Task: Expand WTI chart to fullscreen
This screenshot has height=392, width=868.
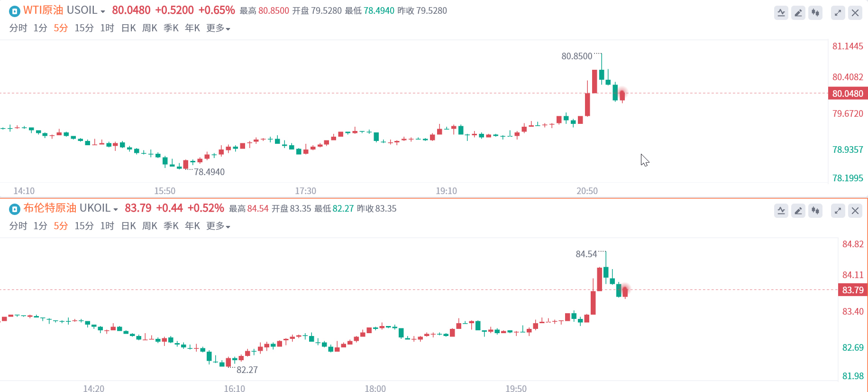Action: tap(838, 13)
